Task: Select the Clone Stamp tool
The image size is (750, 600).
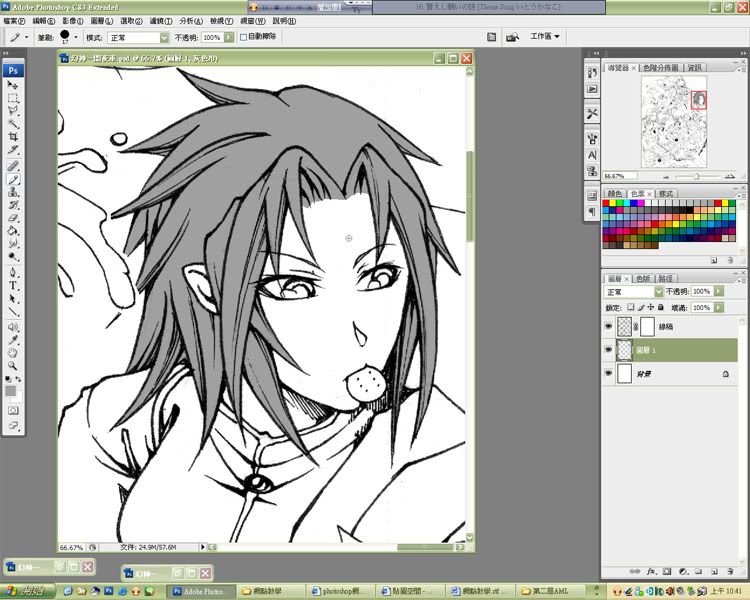Action: [x=13, y=192]
